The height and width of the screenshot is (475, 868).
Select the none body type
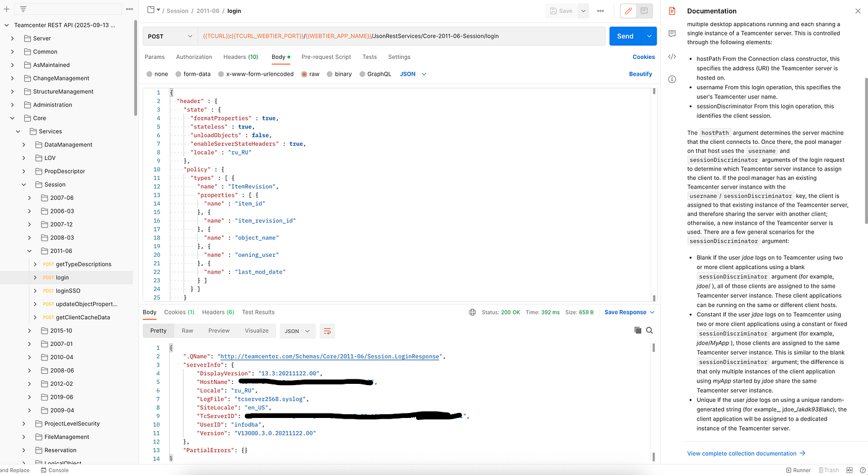157,74
